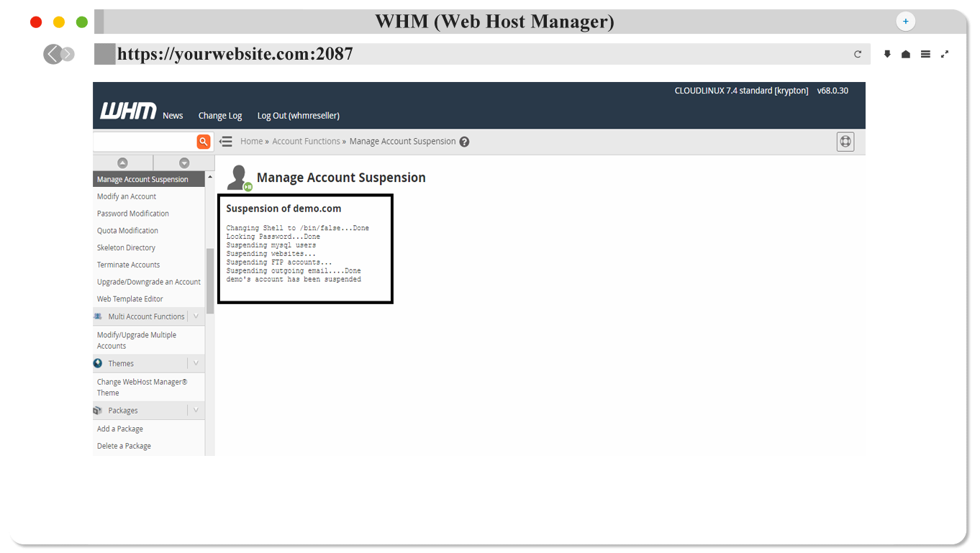
Task: Click the expand-all down arrow in sidebar
Action: 184,163
